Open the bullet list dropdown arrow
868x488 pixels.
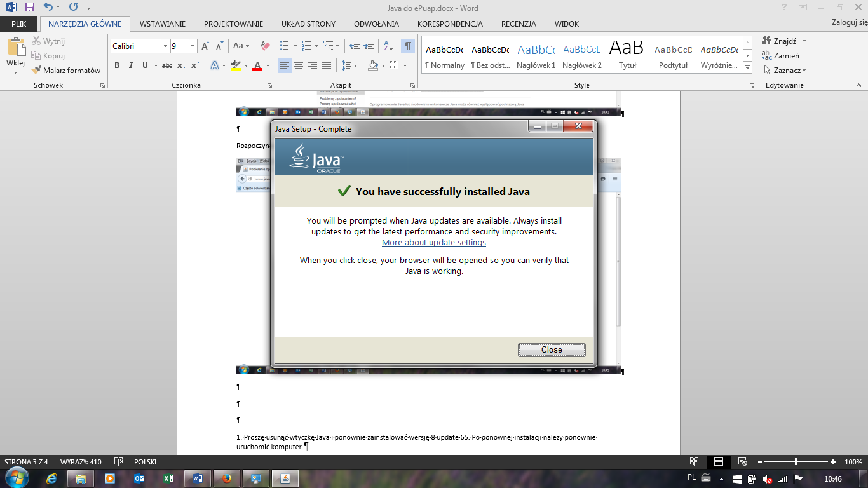pyautogui.click(x=295, y=46)
